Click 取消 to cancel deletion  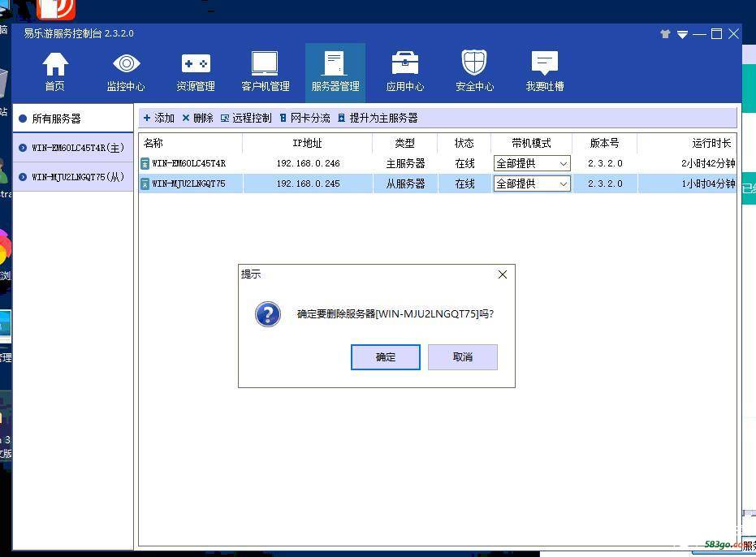[x=462, y=357]
